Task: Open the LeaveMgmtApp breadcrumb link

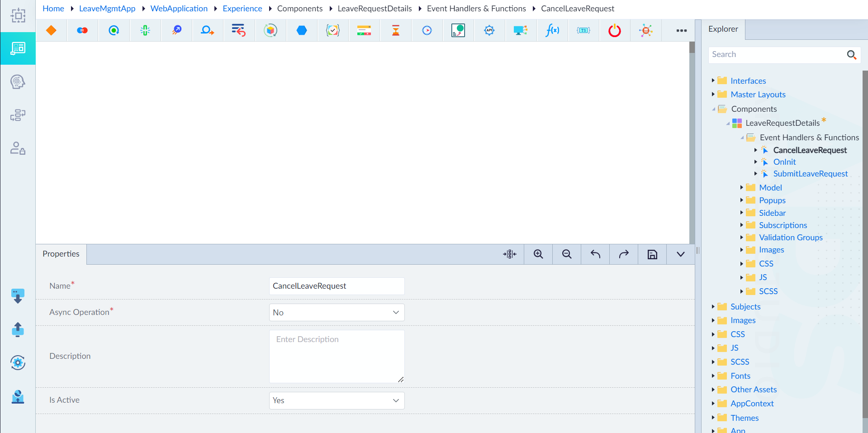Action: tap(107, 9)
